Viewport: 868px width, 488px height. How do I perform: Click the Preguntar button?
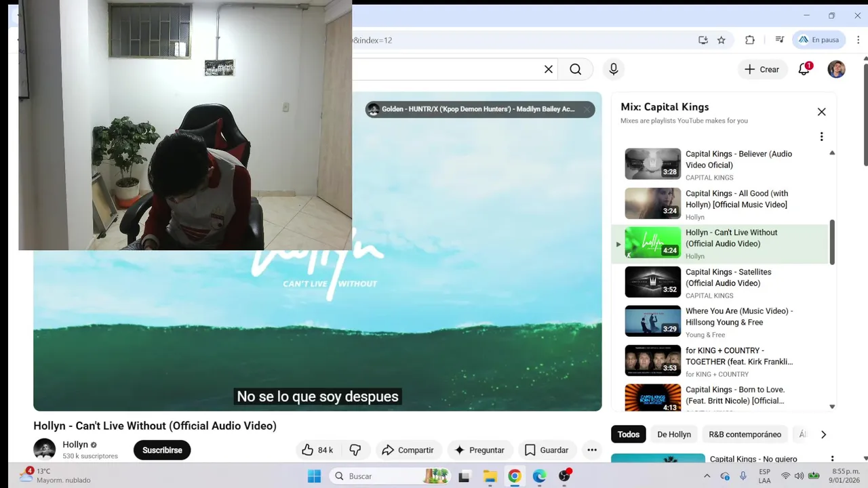tap(479, 450)
